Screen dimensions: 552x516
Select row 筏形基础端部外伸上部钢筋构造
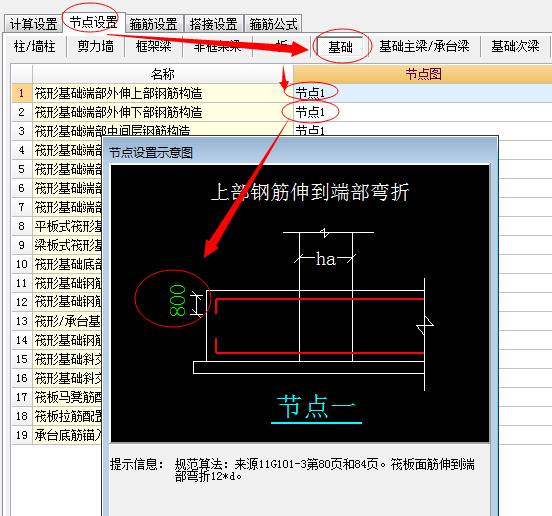163,93
